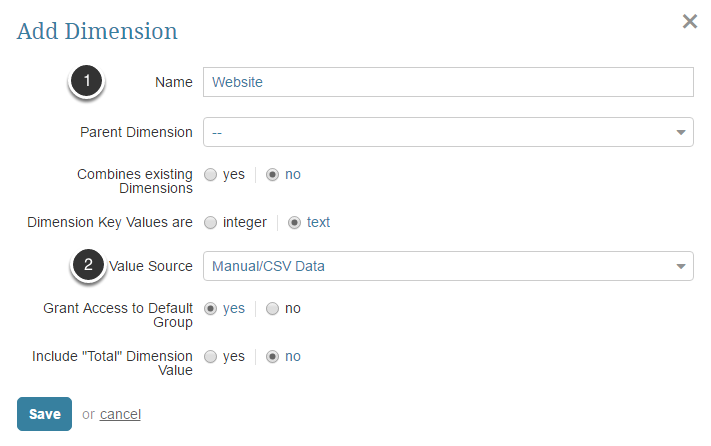Click the Add Dimension dialog title

pyautogui.click(x=97, y=31)
